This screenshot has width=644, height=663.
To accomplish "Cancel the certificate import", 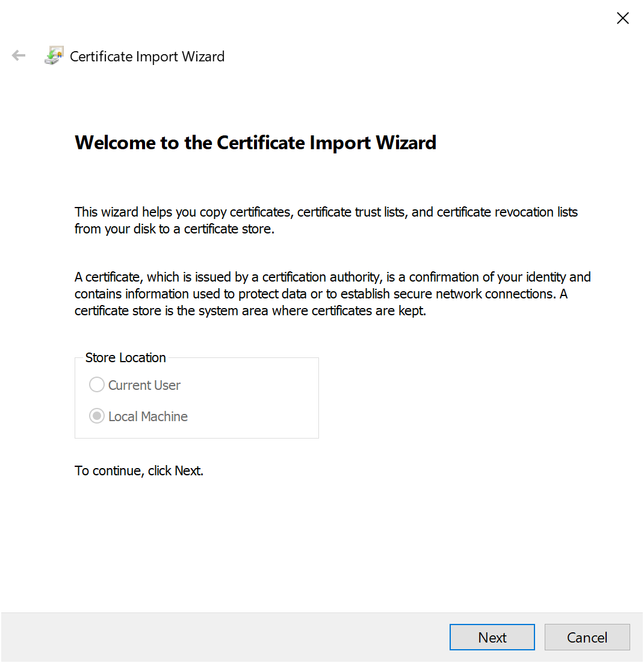I will (587, 637).
